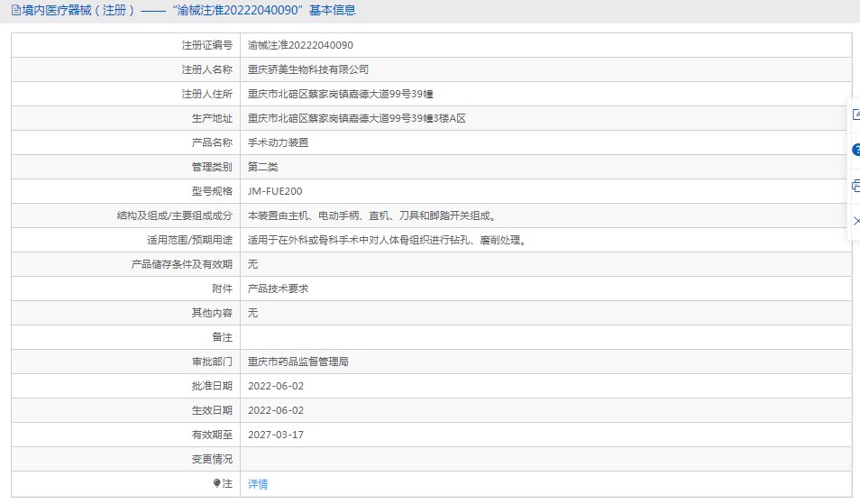Close the side panel with X icon
Image resolution: width=860 pixels, height=504 pixels.
pos(856,221)
